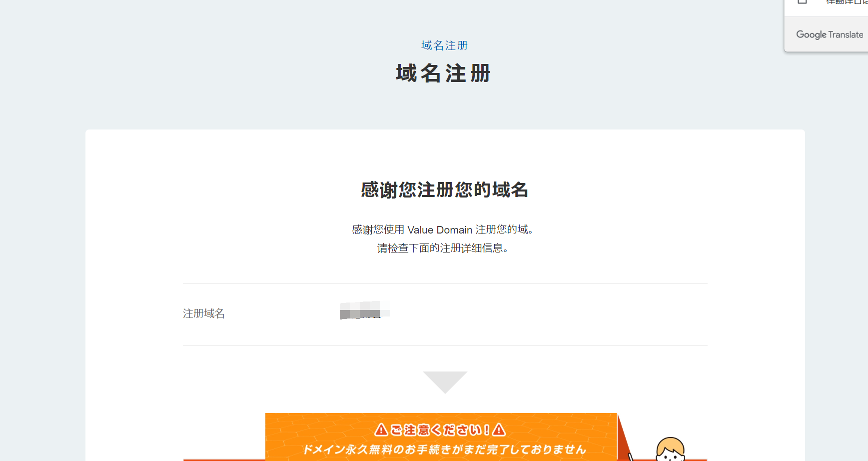This screenshot has width=868, height=461.
Task: Click the left warning triangle icon
Action: [382, 428]
